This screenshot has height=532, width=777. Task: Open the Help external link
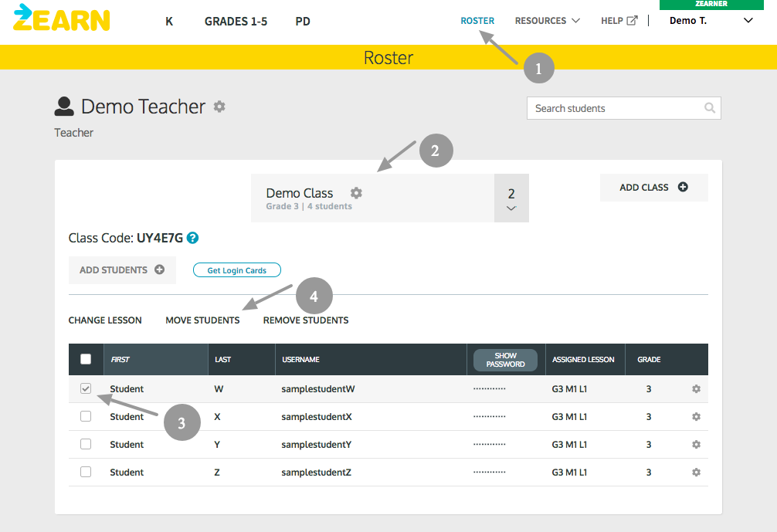pyautogui.click(x=619, y=21)
